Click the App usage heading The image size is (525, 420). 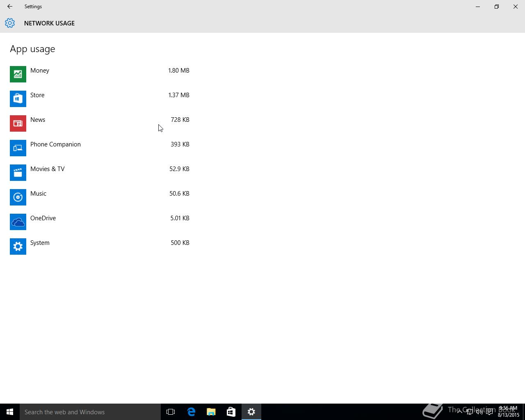pos(32,49)
